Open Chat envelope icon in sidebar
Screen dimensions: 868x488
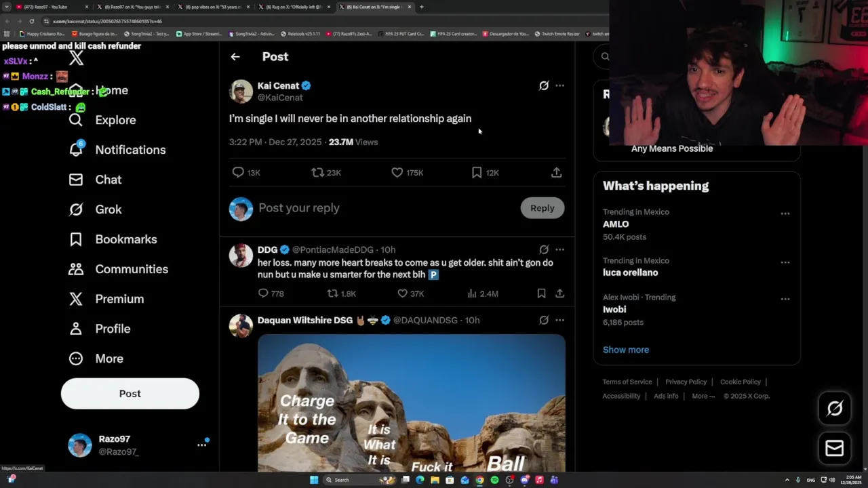pos(76,180)
